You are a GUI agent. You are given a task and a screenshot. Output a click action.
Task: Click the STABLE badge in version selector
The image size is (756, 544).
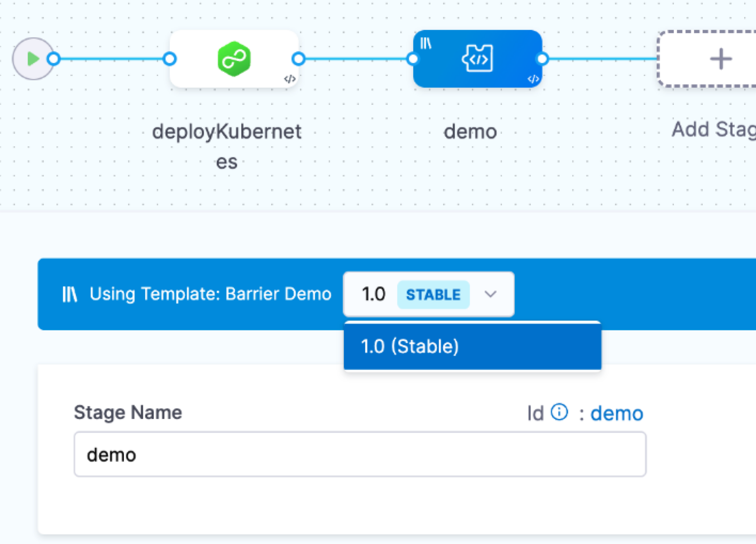(433, 294)
